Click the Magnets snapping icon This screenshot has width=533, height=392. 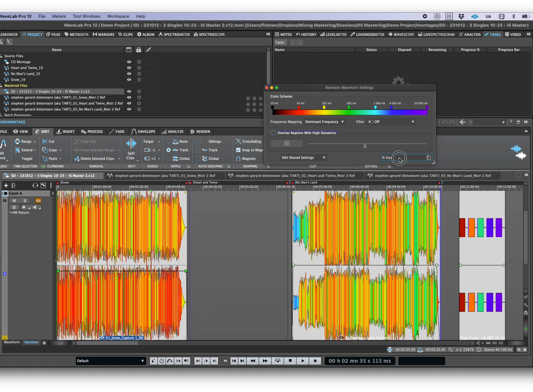238,159
